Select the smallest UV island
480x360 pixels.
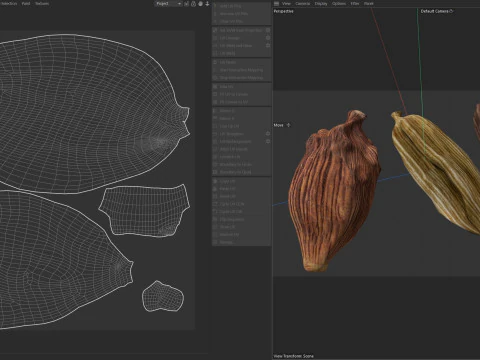(x=163, y=296)
